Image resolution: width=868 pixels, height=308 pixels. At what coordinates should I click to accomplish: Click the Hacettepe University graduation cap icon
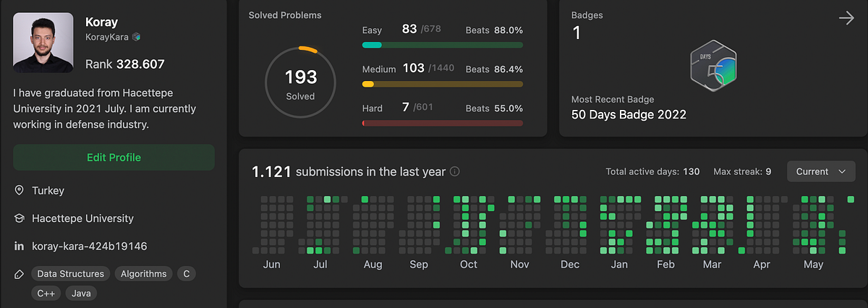(20, 218)
